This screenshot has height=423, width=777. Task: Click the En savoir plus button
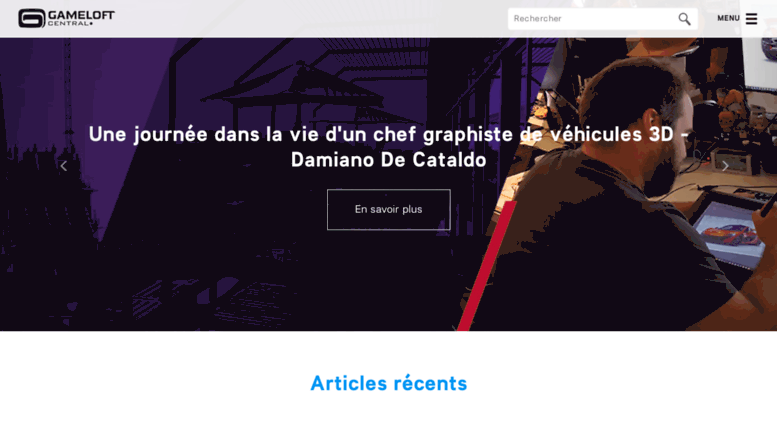388,210
